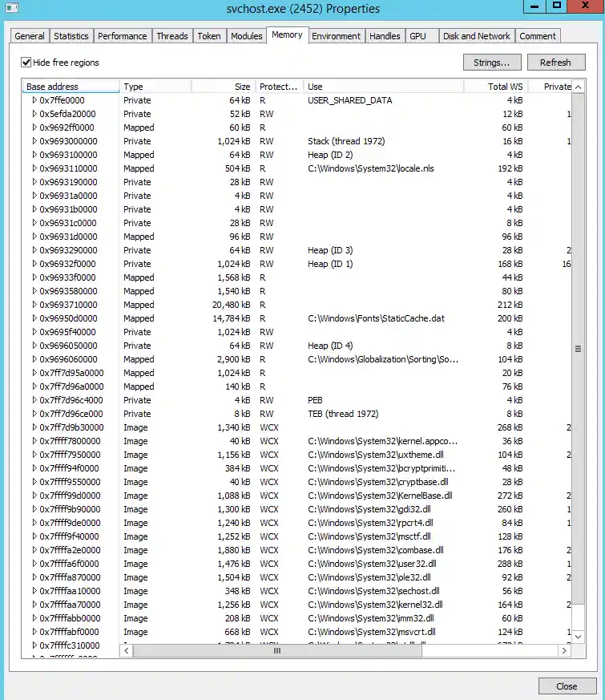Switch to the Threads tab
Image resolution: width=605 pixels, height=700 pixels.
pyautogui.click(x=172, y=36)
